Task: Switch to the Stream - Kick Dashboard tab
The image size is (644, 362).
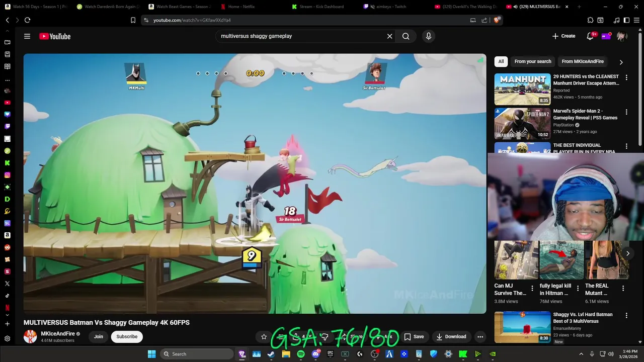Action: coord(322,7)
